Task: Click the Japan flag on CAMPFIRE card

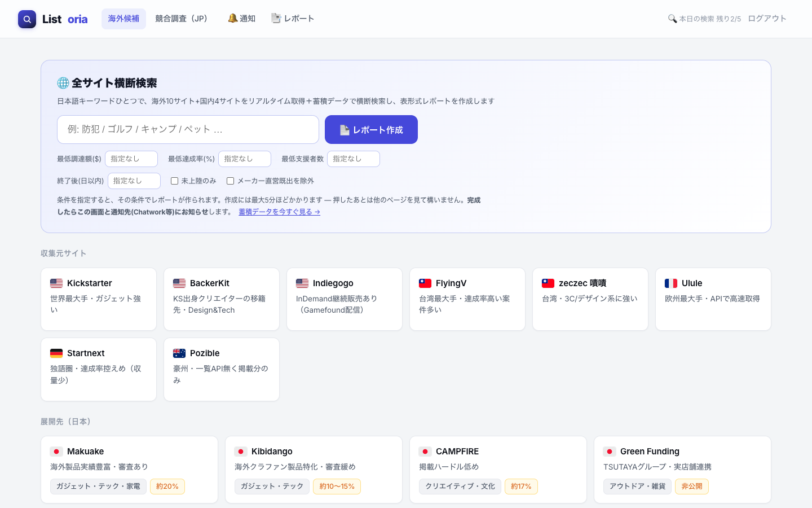Action: pos(425,452)
